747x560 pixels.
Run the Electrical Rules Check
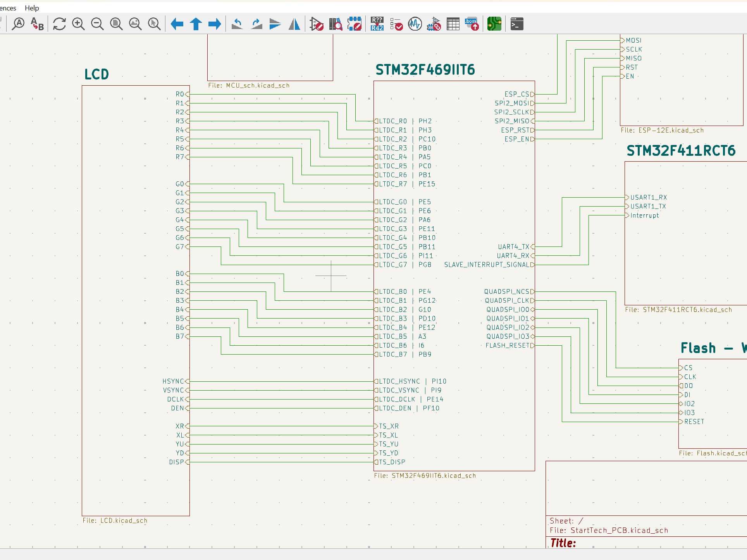point(396,24)
